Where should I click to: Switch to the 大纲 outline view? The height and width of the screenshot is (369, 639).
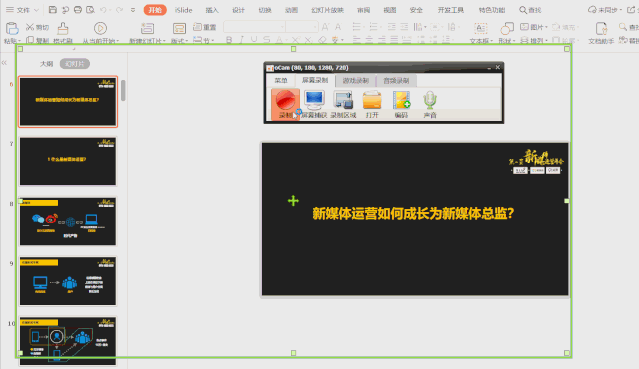tap(46, 64)
